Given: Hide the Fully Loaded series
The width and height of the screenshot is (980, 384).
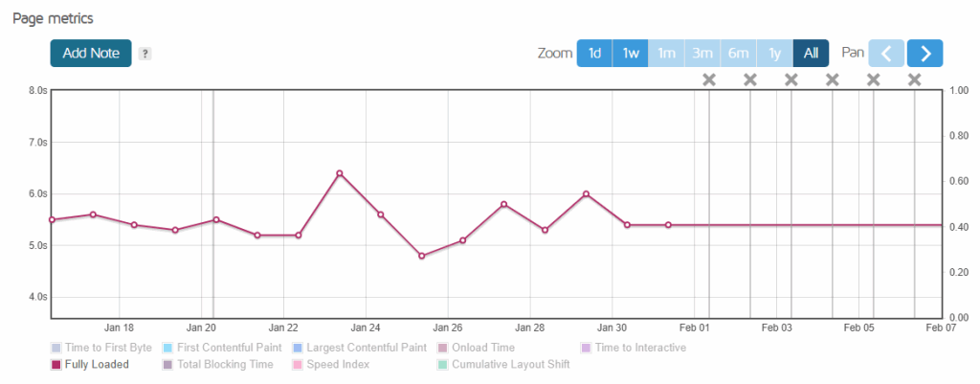Looking at the screenshot, I should click(x=96, y=365).
